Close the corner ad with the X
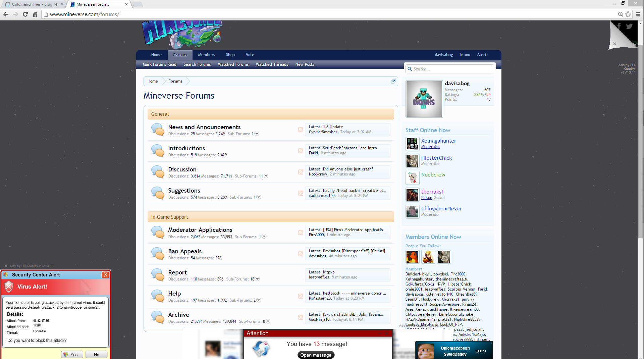Screen dimensions: 644x359 [x=614, y=44]
